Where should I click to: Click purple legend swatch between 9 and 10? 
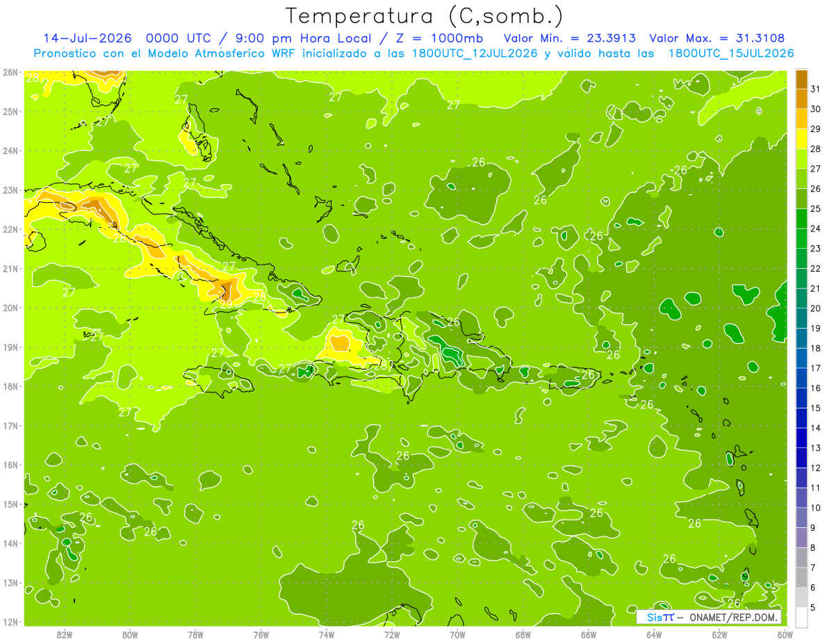[x=801, y=518]
